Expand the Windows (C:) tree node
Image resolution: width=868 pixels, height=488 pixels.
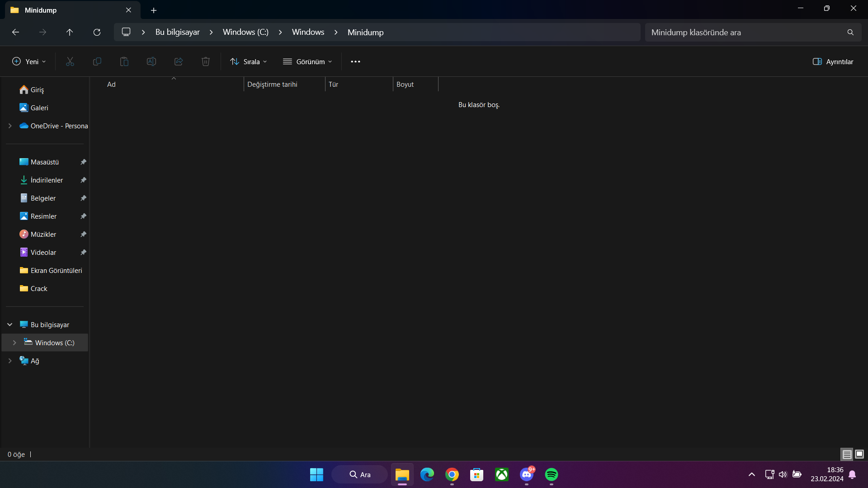[x=14, y=343]
